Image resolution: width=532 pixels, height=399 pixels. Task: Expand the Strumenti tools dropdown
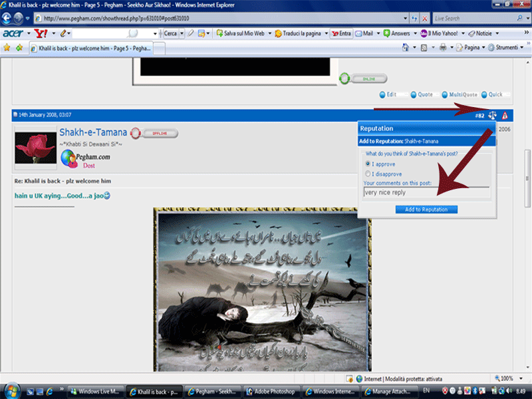point(507,48)
